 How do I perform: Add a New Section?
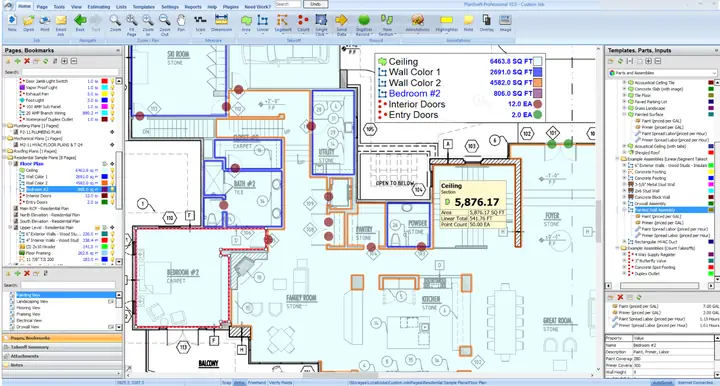[387, 25]
